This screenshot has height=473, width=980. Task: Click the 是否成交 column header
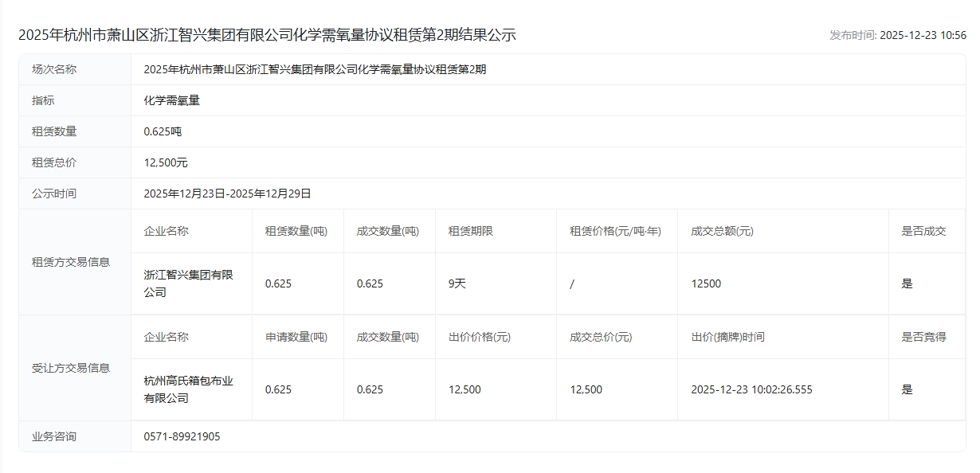coord(923,231)
